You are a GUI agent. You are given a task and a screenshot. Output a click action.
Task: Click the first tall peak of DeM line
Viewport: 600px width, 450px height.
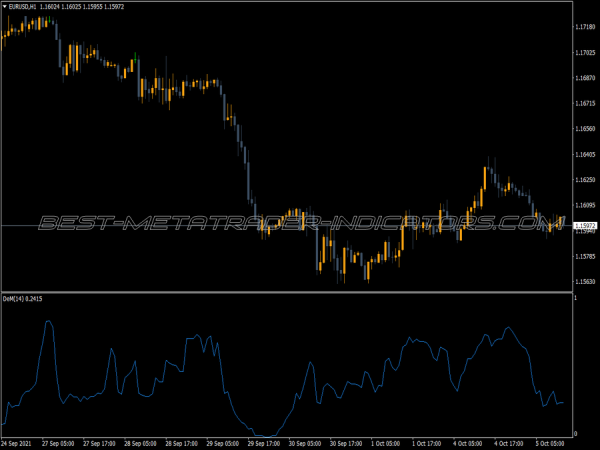click(47, 322)
